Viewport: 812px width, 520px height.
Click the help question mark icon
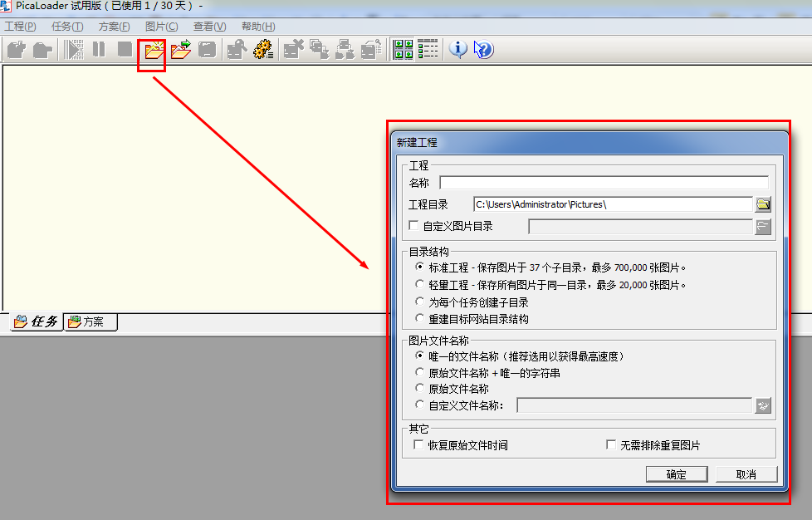(x=484, y=50)
